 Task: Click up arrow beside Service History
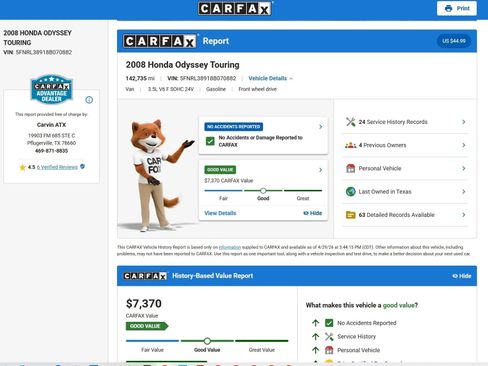point(315,336)
